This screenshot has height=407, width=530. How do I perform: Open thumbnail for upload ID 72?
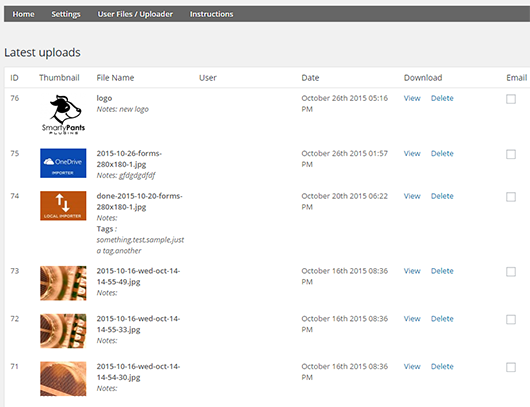click(x=63, y=331)
